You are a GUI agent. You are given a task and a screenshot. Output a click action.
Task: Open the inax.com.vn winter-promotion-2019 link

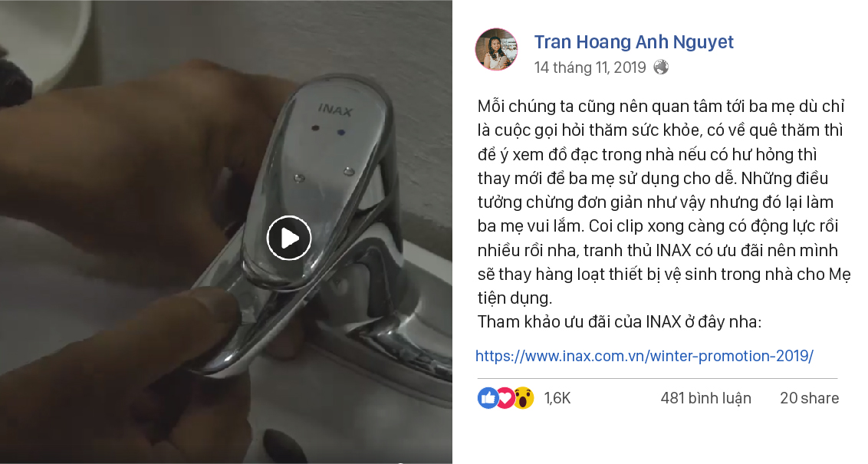[x=644, y=355]
